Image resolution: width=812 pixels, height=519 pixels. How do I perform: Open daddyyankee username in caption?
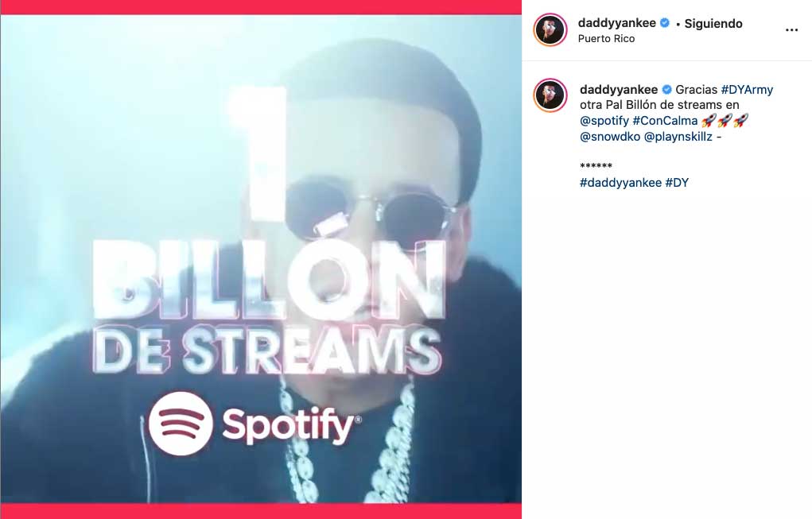click(619, 89)
